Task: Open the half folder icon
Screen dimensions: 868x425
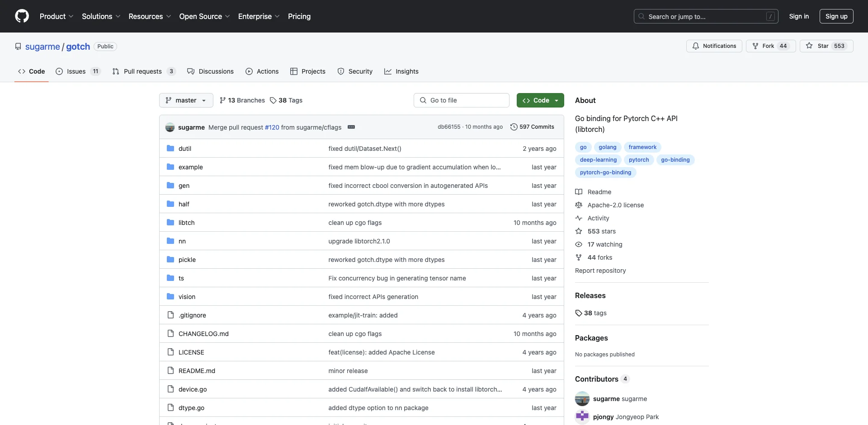Action: point(170,204)
